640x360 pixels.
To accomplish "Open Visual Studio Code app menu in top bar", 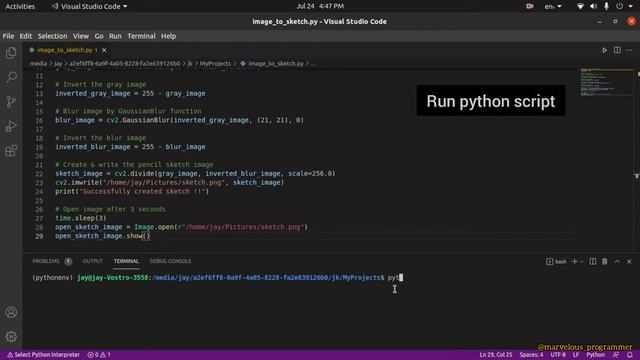I will click(x=89, y=7).
